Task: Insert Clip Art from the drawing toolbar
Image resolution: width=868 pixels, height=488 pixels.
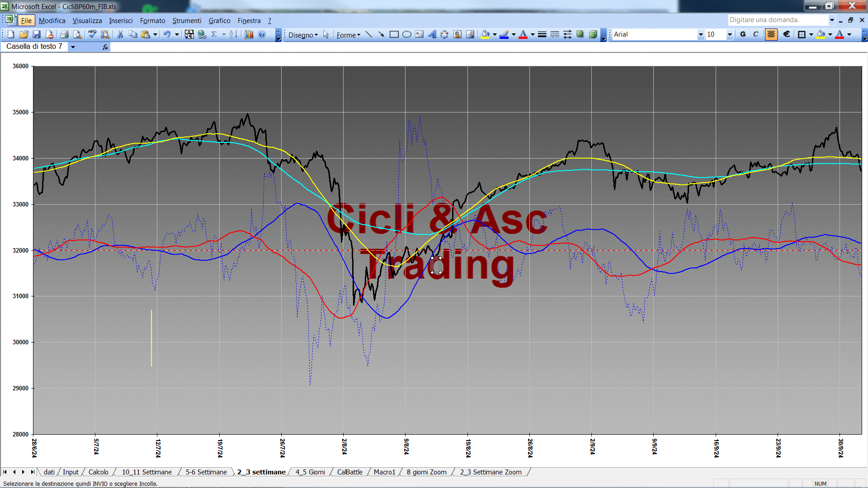Action: 457,34
